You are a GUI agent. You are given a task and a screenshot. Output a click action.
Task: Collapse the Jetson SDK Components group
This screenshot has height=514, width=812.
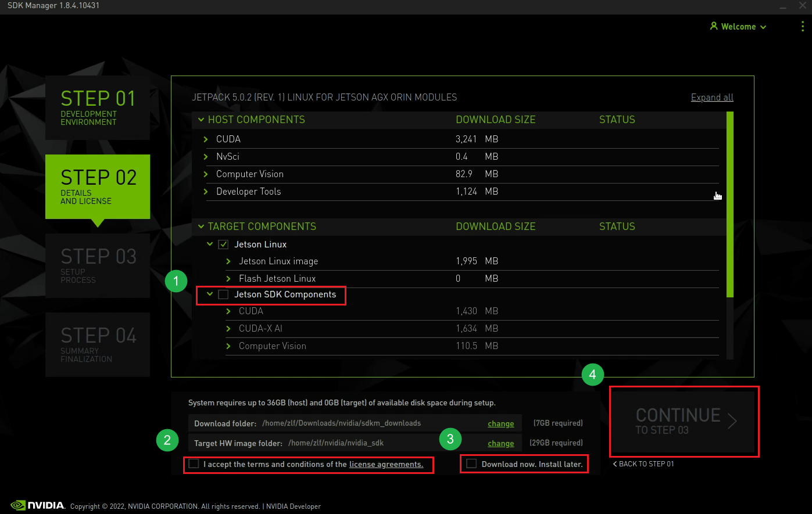210,294
